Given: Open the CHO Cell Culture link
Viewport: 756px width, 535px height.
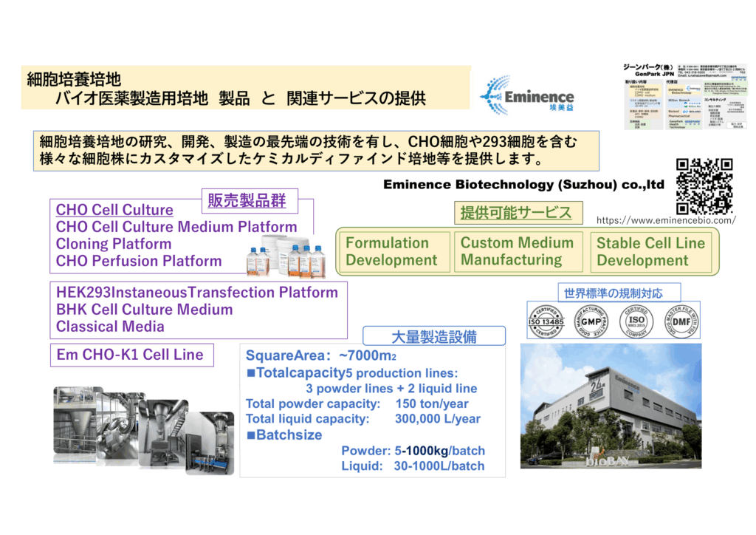Looking at the screenshot, I should tap(114, 210).
